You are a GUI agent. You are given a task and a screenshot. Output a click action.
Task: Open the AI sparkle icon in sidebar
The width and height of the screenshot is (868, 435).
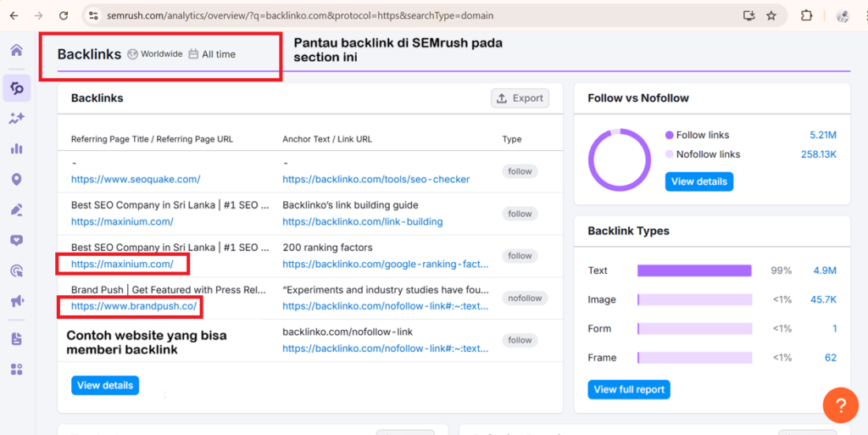point(17,118)
